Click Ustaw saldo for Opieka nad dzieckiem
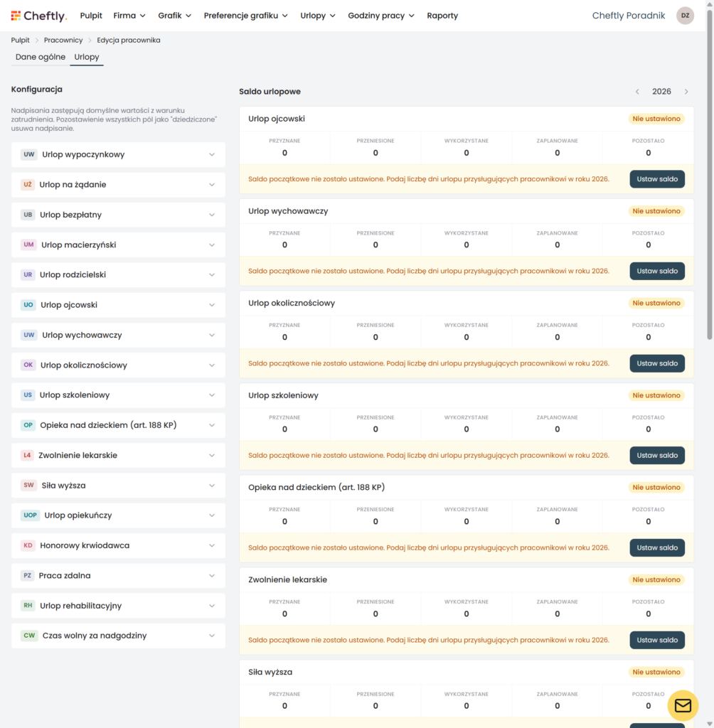This screenshot has height=728, width=714. coord(657,548)
